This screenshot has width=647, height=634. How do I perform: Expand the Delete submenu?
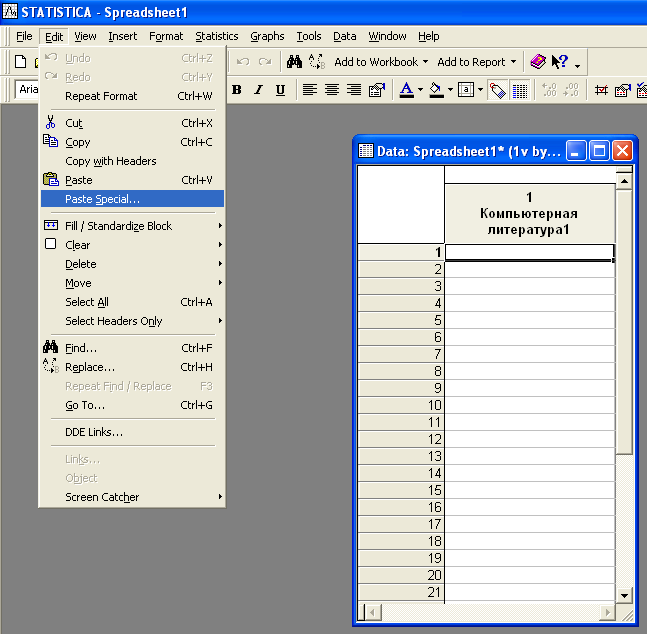pyautogui.click(x=132, y=264)
